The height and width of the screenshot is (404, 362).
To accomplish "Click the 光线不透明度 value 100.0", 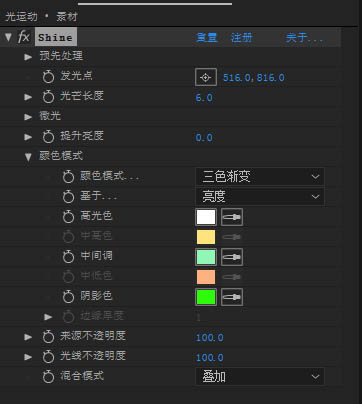I will click(210, 358).
